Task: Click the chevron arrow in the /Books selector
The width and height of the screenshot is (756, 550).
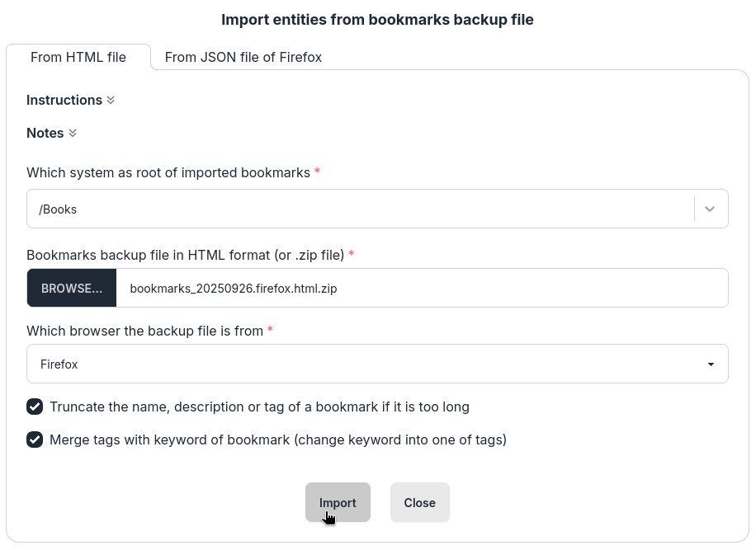Action: (x=710, y=209)
